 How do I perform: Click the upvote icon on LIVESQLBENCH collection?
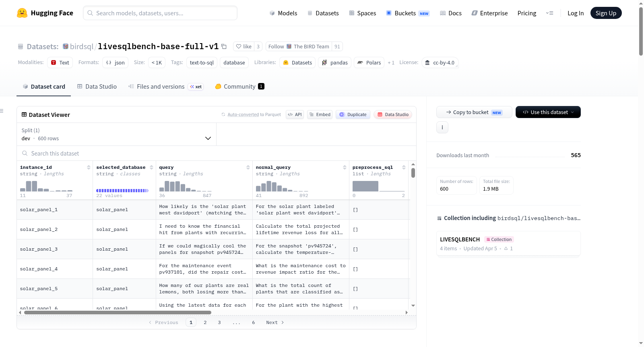click(x=506, y=249)
